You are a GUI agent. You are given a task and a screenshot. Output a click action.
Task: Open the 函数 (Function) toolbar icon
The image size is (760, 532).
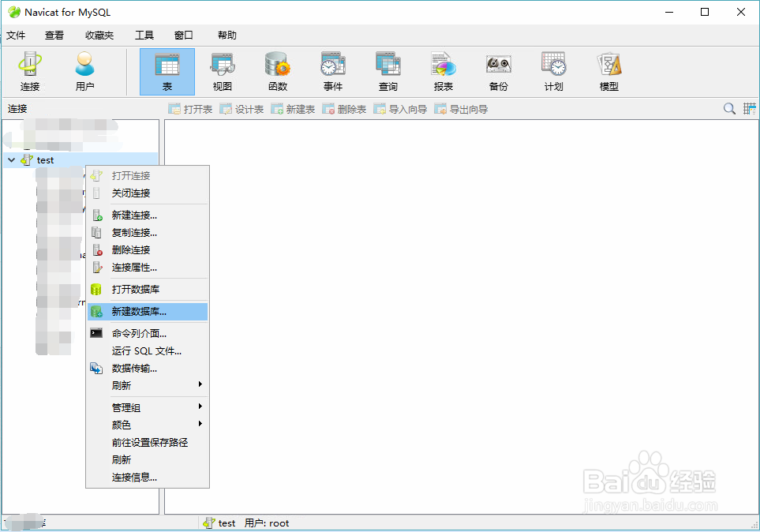pyautogui.click(x=278, y=72)
